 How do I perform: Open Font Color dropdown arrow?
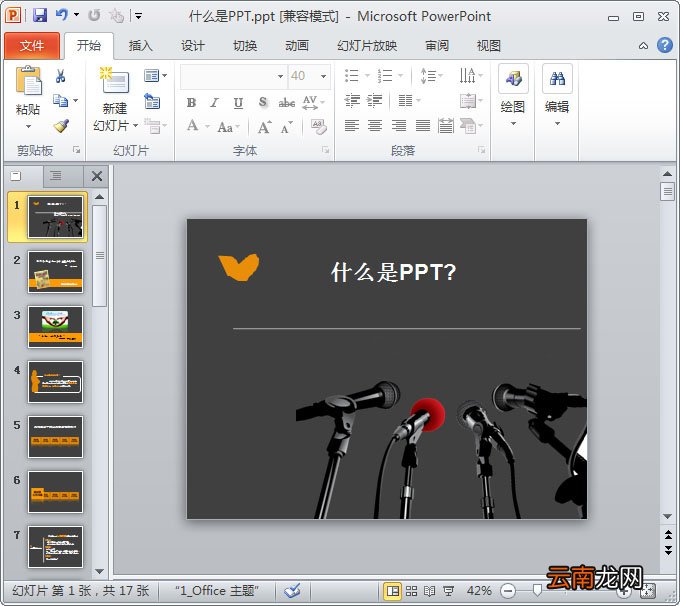207,127
